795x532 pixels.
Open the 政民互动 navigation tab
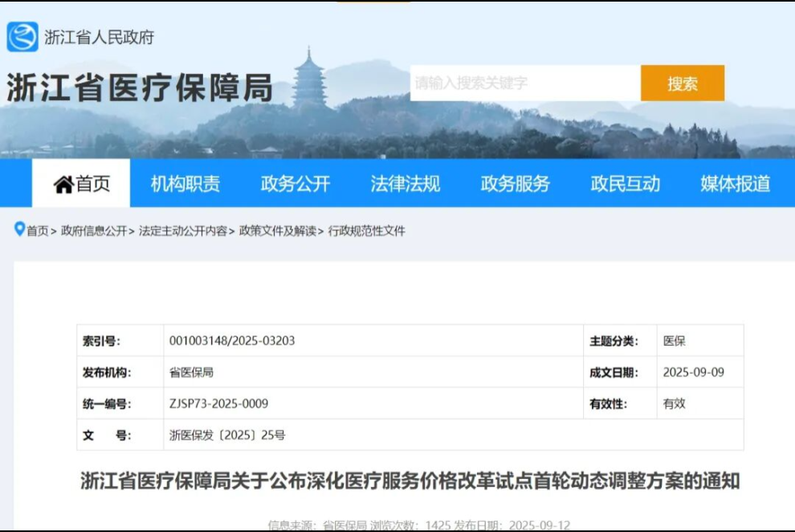626,184
